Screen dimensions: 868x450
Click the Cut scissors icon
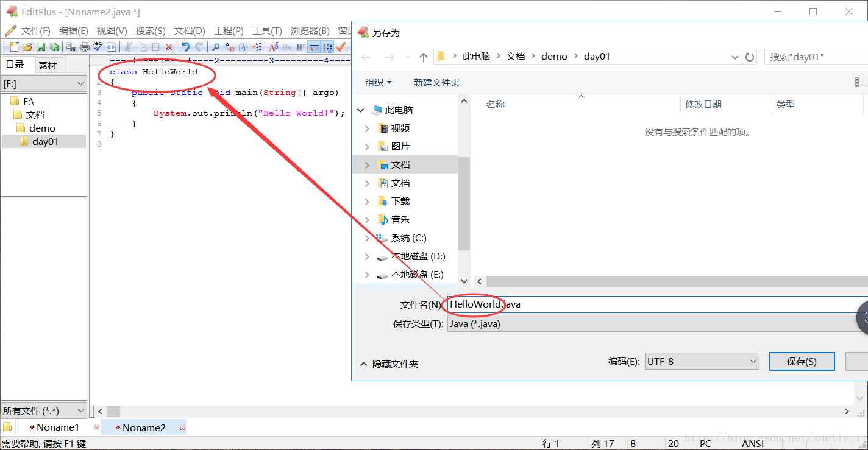point(128,47)
